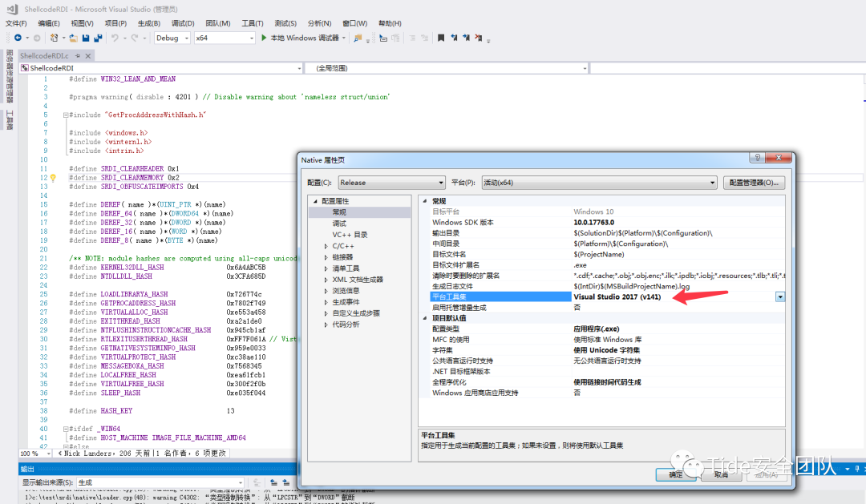Open the 工具箱 side panel tab
The width and height of the screenshot is (866, 504).
(x=10, y=120)
